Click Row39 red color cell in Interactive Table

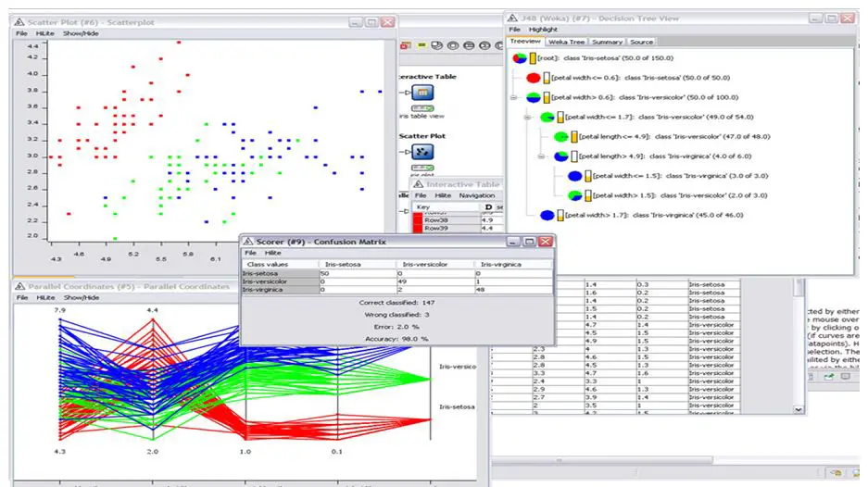[418, 228]
